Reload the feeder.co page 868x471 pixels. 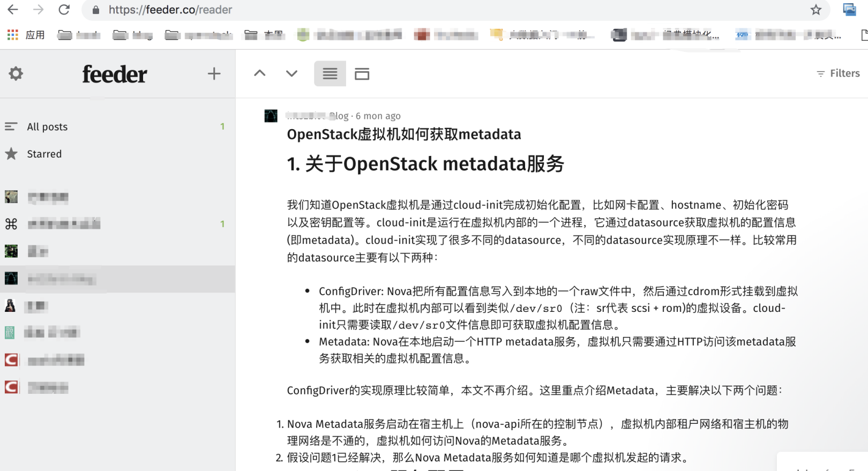[x=64, y=10]
